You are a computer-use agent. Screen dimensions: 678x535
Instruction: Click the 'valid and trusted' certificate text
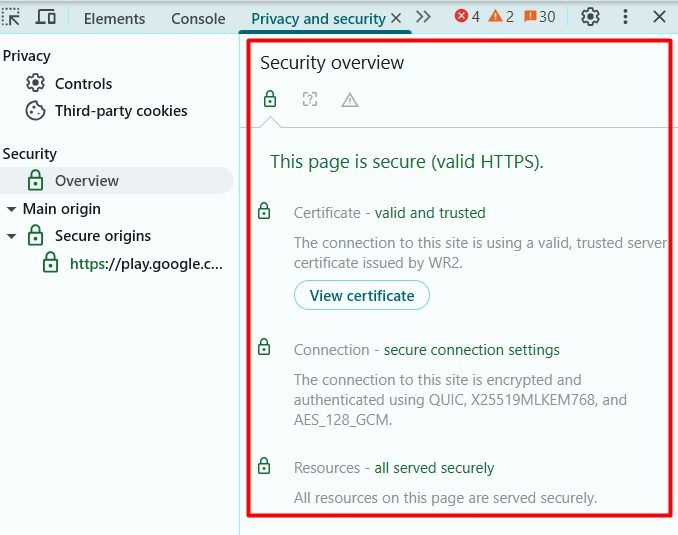pos(430,213)
